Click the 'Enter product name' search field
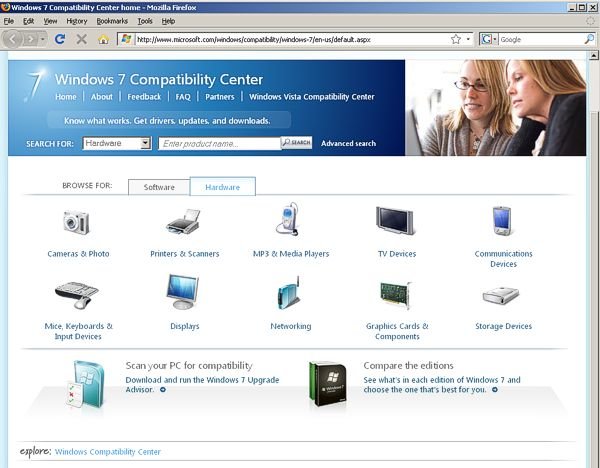 (x=220, y=143)
